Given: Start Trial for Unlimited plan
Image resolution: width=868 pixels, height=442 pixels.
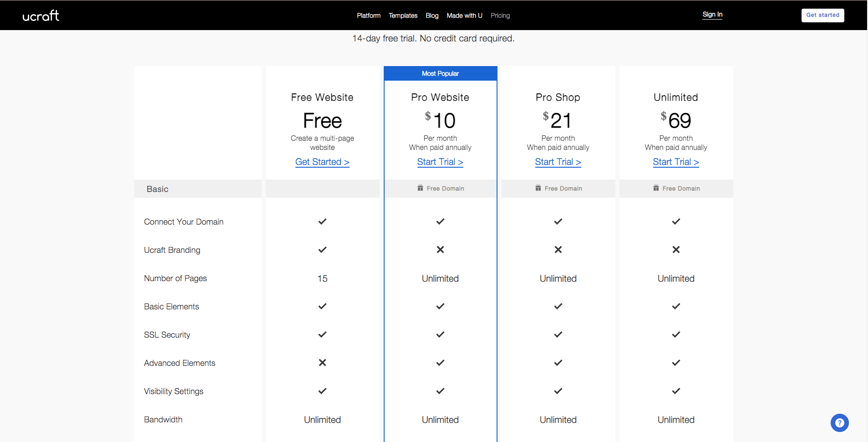Looking at the screenshot, I should [x=676, y=162].
